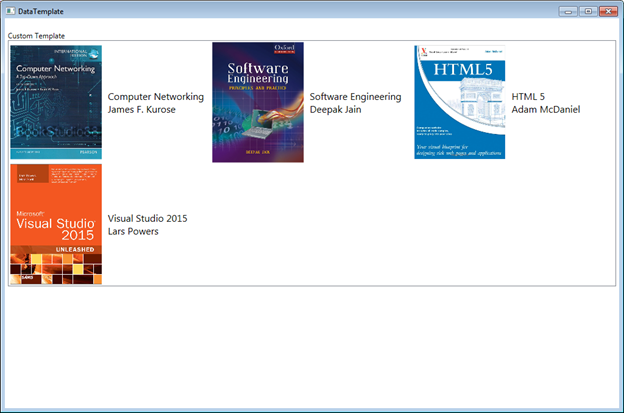Viewport: 624px width, 413px height.
Task: Click the 'Lars Powers' author text
Action: (133, 231)
